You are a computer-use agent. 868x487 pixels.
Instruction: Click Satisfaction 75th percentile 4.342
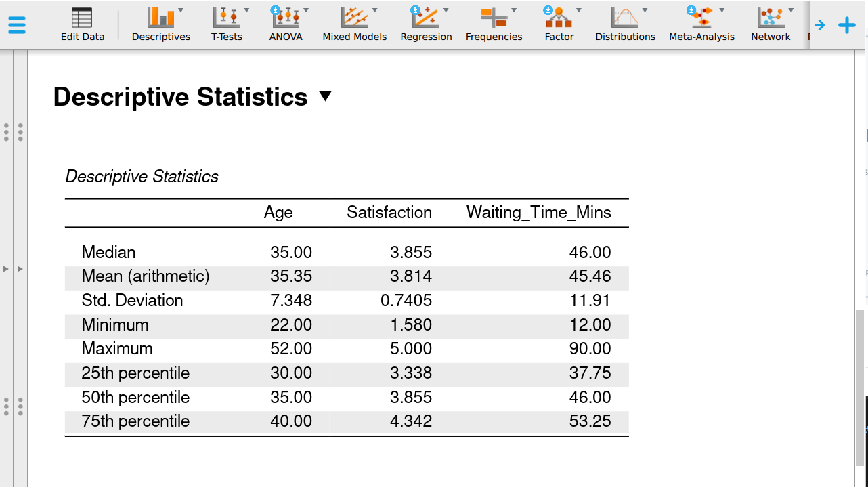pyautogui.click(x=411, y=421)
